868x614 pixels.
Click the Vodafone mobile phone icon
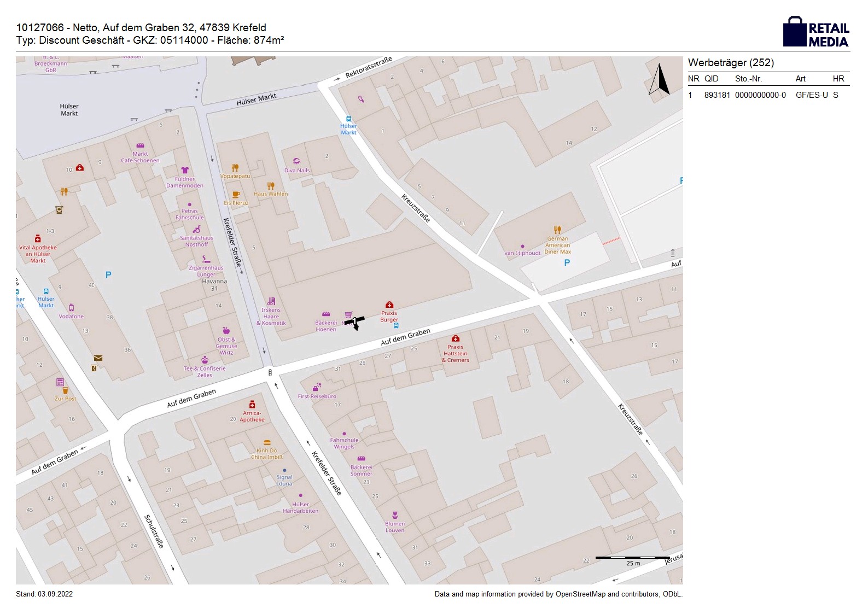click(71, 308)
